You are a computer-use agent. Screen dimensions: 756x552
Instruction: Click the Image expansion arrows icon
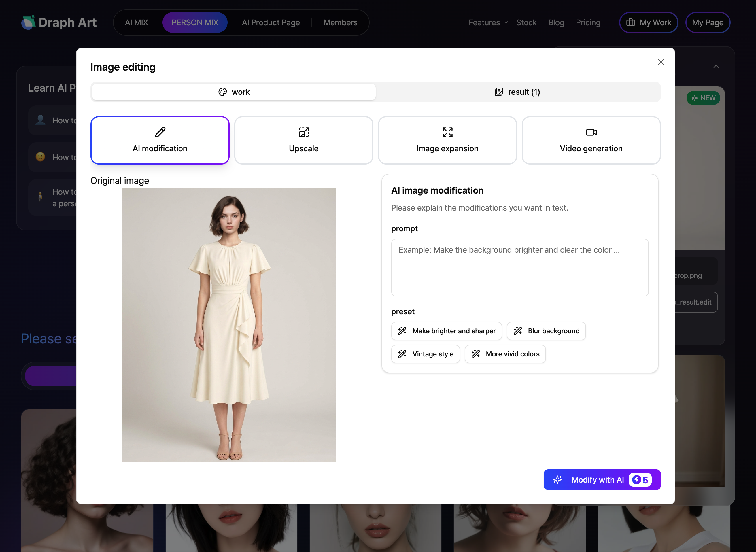(447, 132)
